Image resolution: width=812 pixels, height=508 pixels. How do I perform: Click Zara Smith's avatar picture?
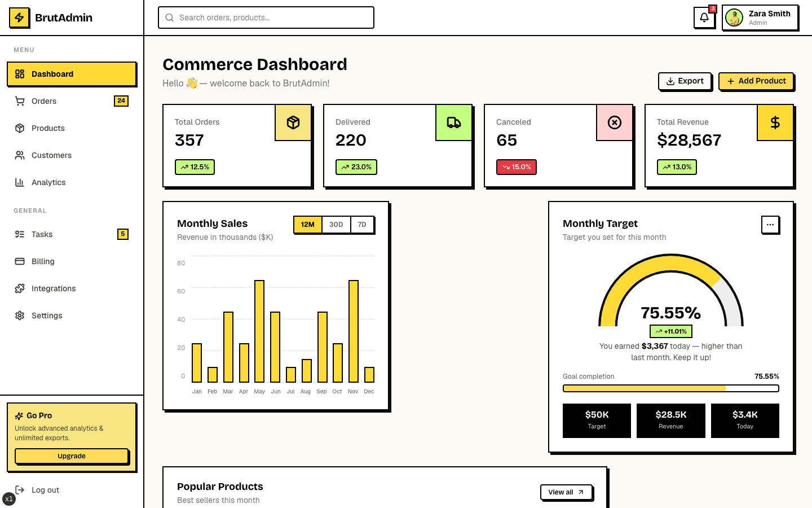pos(734,17)
